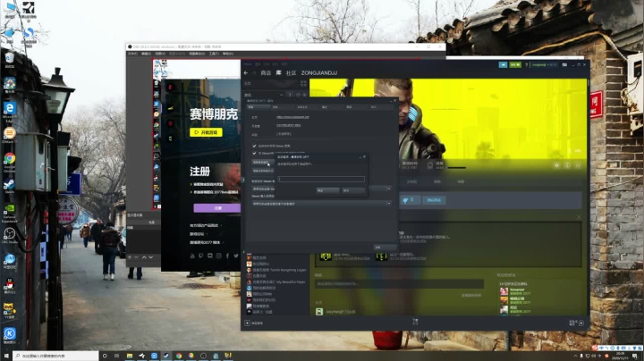Click activity post input box
The image size is (644, 361).
tap(399, 284)
